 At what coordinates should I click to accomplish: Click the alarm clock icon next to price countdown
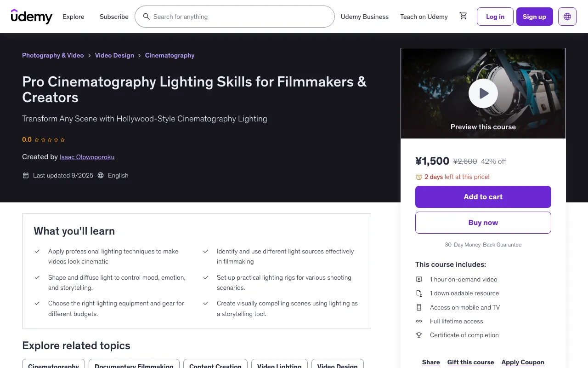[418, 177]
